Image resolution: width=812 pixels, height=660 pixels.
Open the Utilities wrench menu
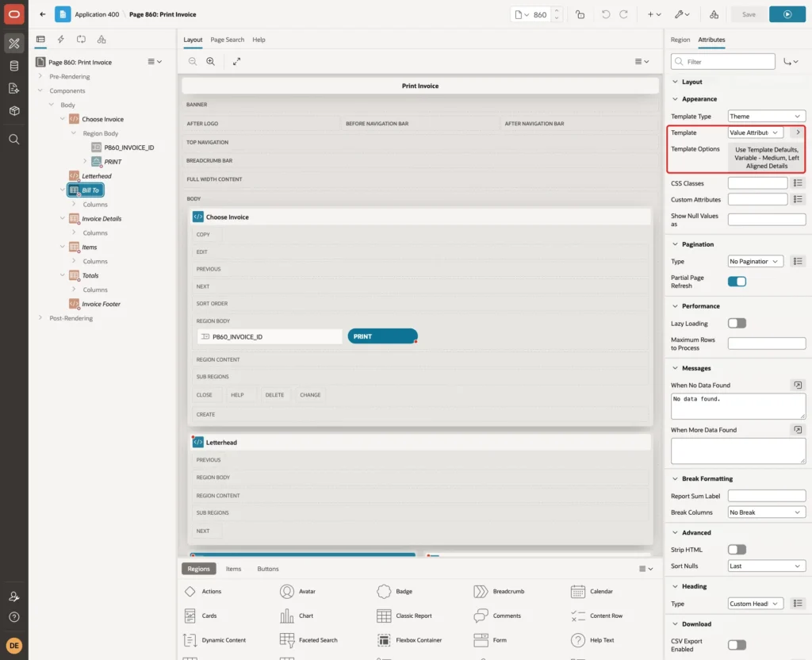click(x=682, y=14)
